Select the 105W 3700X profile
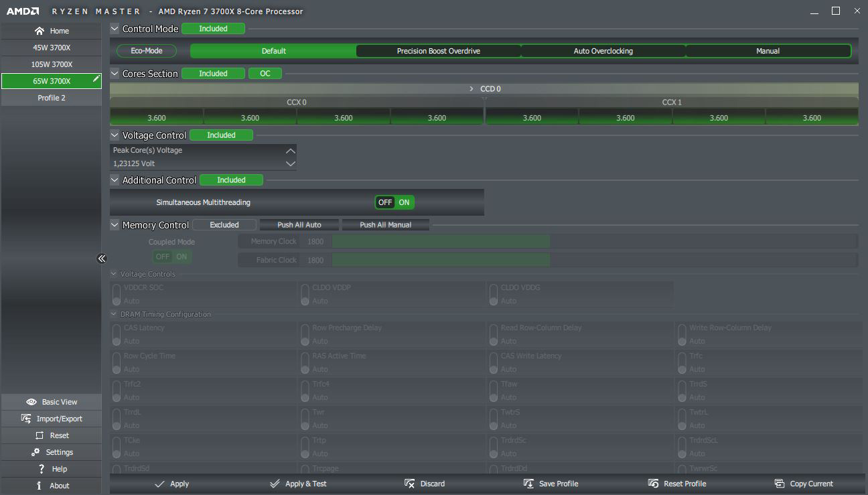This screenshot has width=868, height=495. point(52,64)
